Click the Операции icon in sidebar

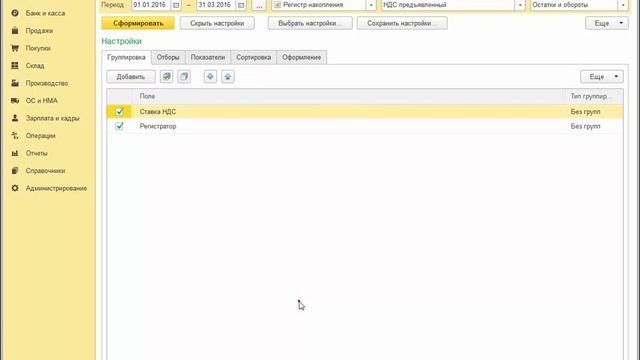[15, 136]
